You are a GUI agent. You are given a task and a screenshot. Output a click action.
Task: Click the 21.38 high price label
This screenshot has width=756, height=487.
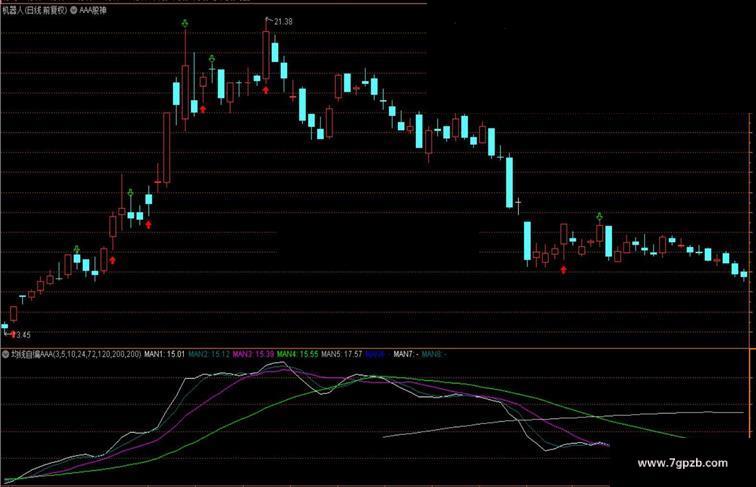(x=283, y=22)
